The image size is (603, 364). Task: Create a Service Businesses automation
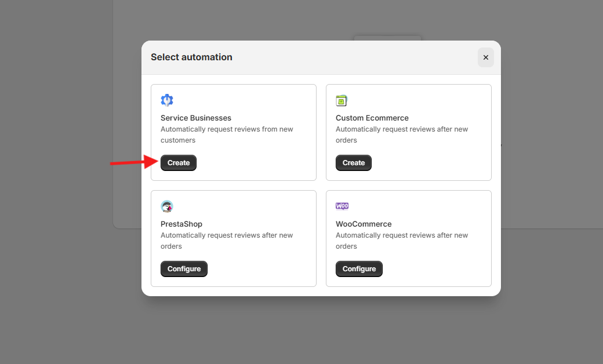click(179, 163)
